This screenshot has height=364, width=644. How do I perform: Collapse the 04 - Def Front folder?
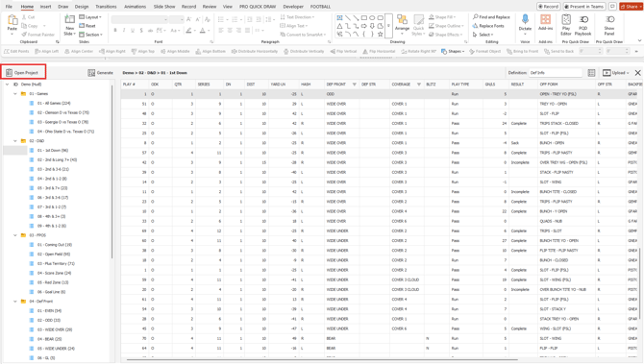pos(15,302)
